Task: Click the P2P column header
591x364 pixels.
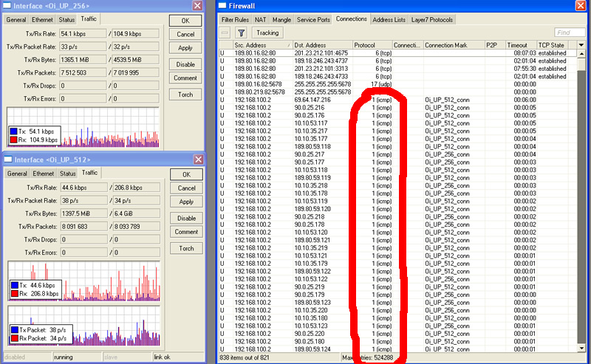Action: pyautogui.click(x=495, y=45)
